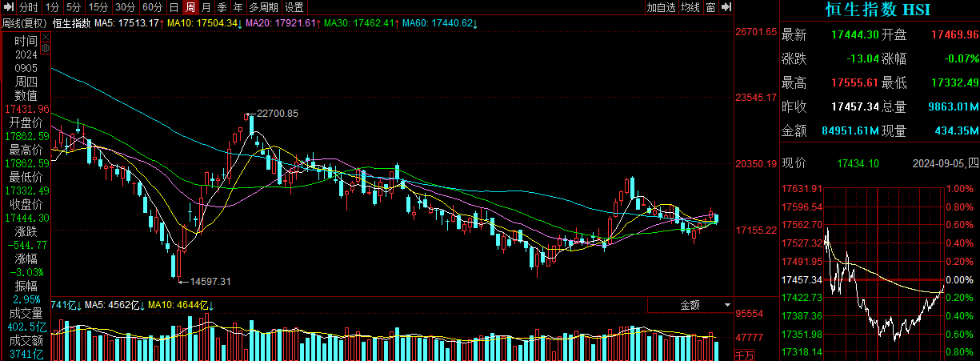Click the 成交额 3741亿 value
The image size is (980, 361).
26,354
